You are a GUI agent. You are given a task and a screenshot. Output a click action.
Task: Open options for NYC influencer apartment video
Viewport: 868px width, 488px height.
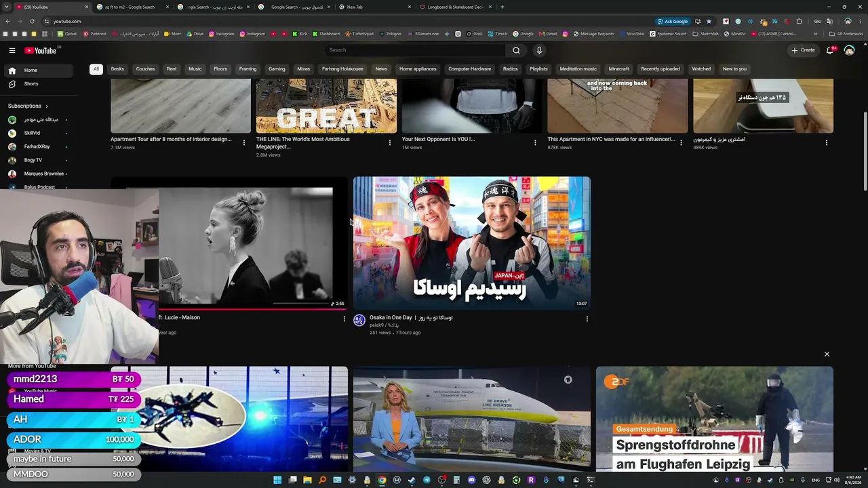681,143
